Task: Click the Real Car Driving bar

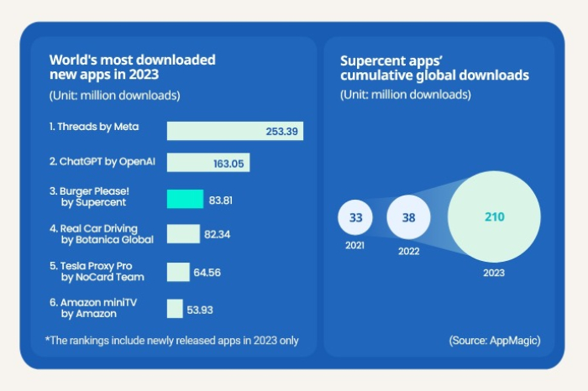Action: pyautogui.click(x=183, y=234)
